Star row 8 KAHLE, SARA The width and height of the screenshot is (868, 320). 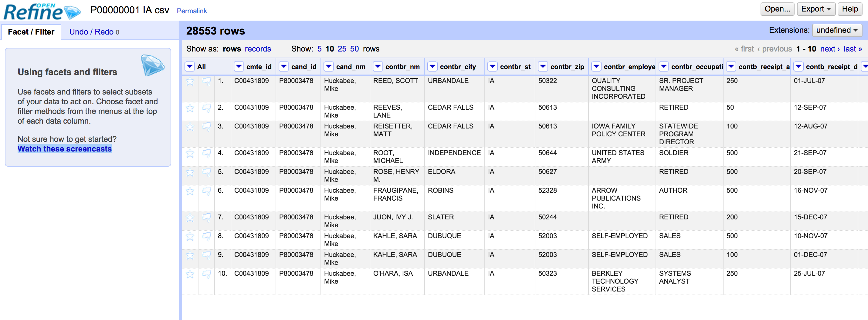(x=190, y=236)
